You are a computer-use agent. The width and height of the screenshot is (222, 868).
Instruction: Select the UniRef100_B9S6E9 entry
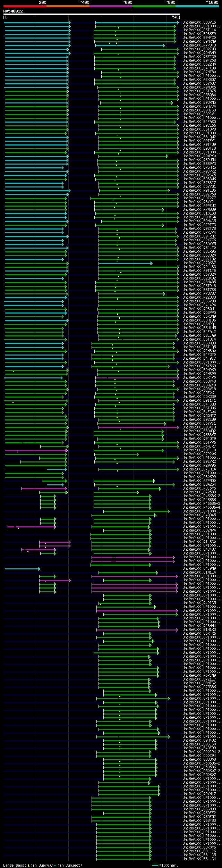coord(199,34)
